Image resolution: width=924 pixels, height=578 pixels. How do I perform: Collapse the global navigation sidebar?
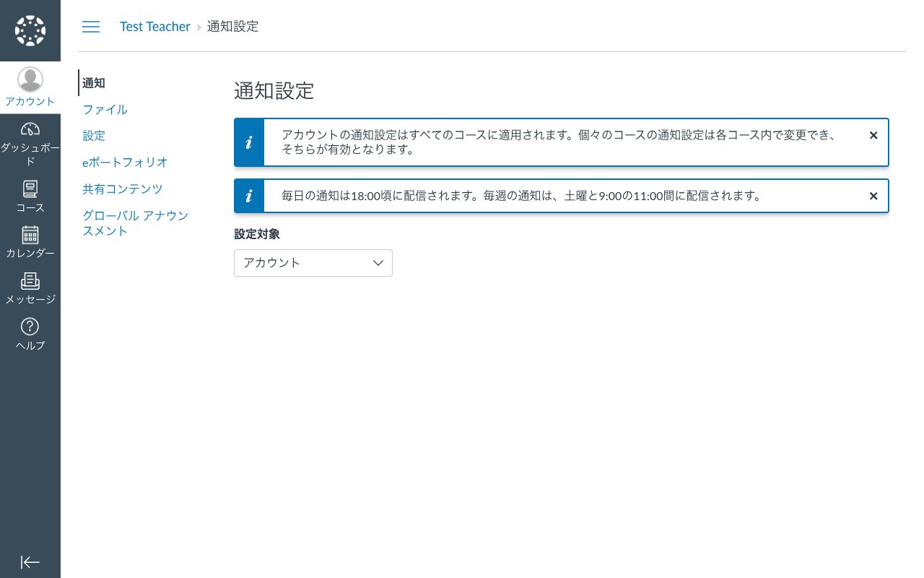30,562
